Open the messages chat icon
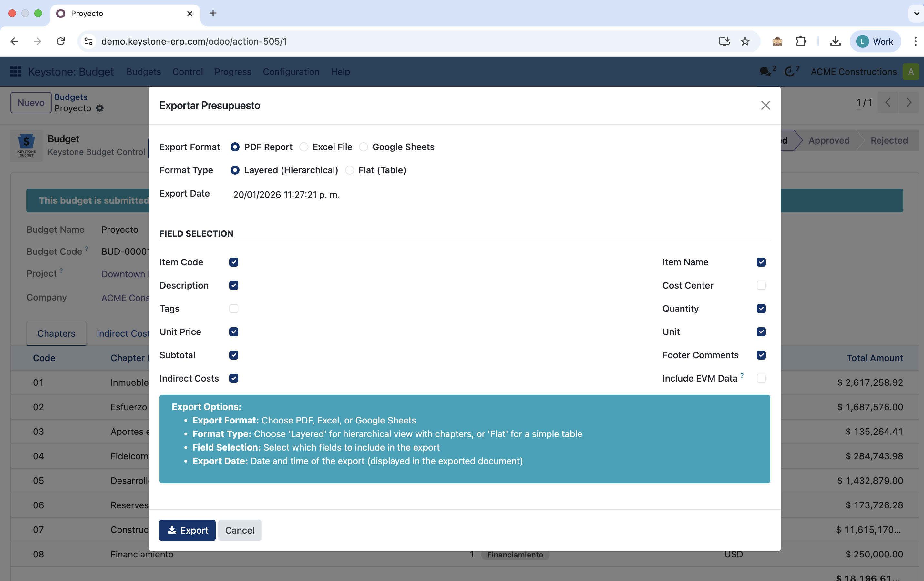 coord(765,71)
